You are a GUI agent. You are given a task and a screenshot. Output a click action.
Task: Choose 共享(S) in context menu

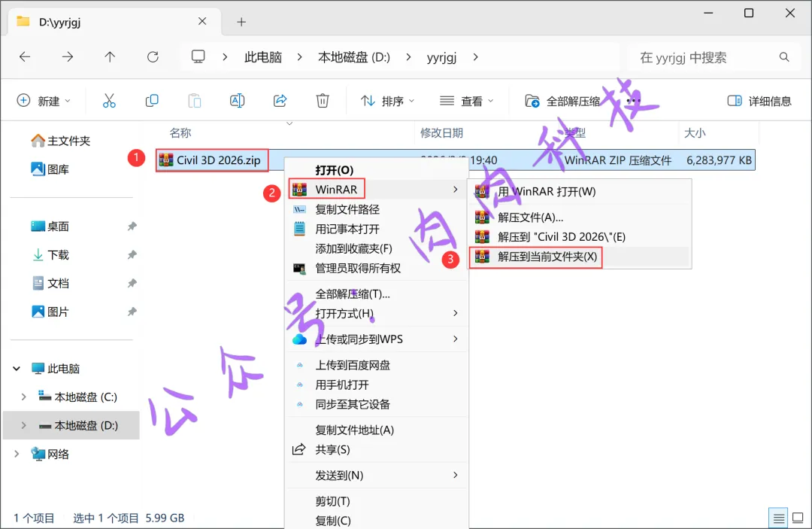point(377,450)
